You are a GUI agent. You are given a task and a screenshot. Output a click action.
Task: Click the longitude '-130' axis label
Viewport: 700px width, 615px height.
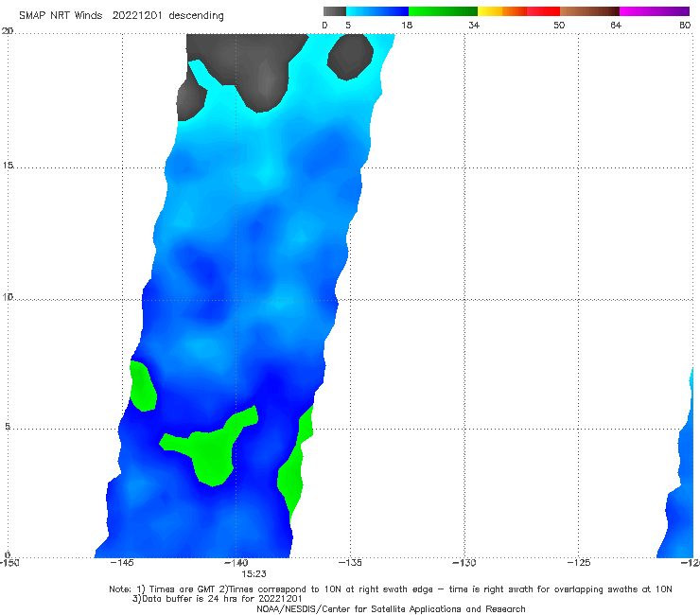click(x=464, y=562)
